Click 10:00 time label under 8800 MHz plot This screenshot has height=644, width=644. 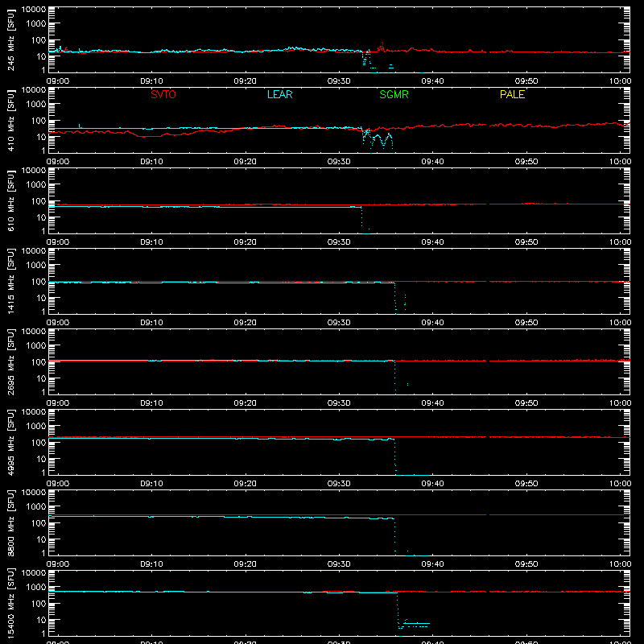click(620, 564)
